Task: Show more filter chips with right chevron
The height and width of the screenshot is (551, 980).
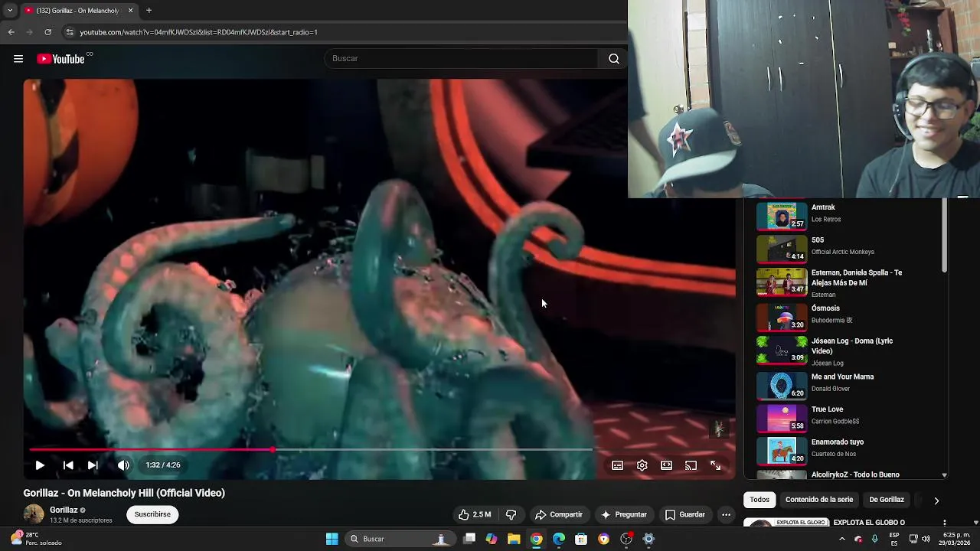Action: (936, 500)
